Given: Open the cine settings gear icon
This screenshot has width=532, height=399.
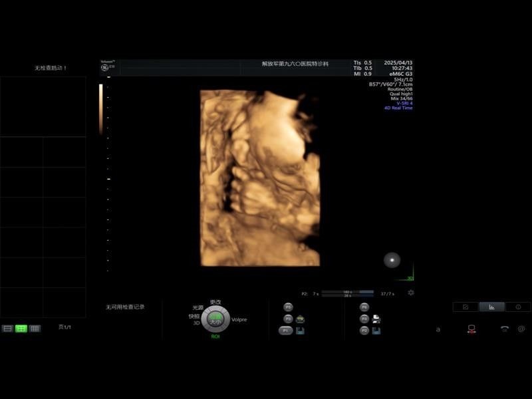Looking at the screenshot, I should point(411,293).
